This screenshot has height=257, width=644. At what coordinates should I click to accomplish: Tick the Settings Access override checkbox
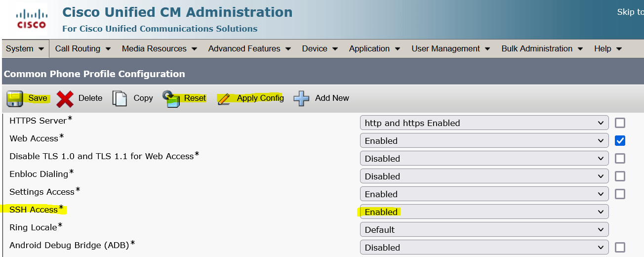[x=620, y=194]
